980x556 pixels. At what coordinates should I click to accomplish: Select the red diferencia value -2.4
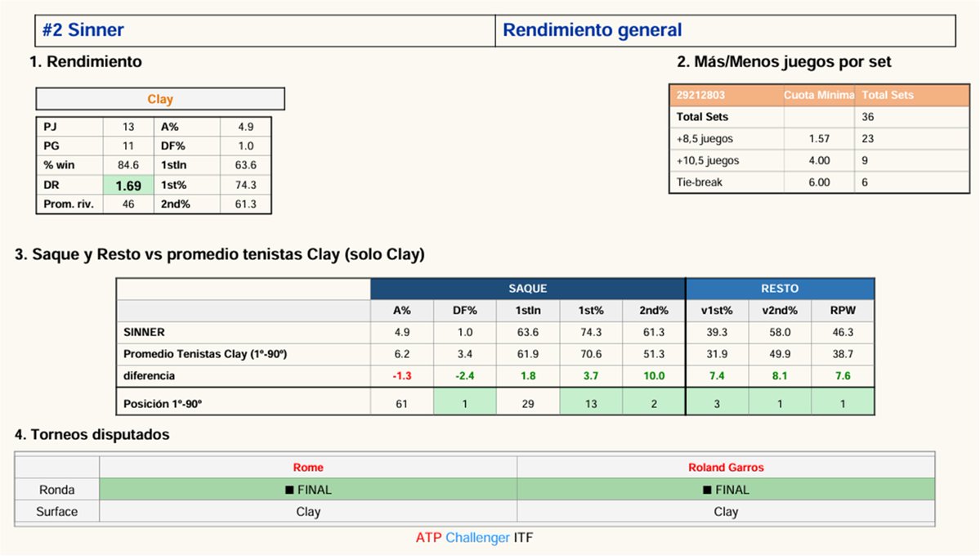[464, 377]
